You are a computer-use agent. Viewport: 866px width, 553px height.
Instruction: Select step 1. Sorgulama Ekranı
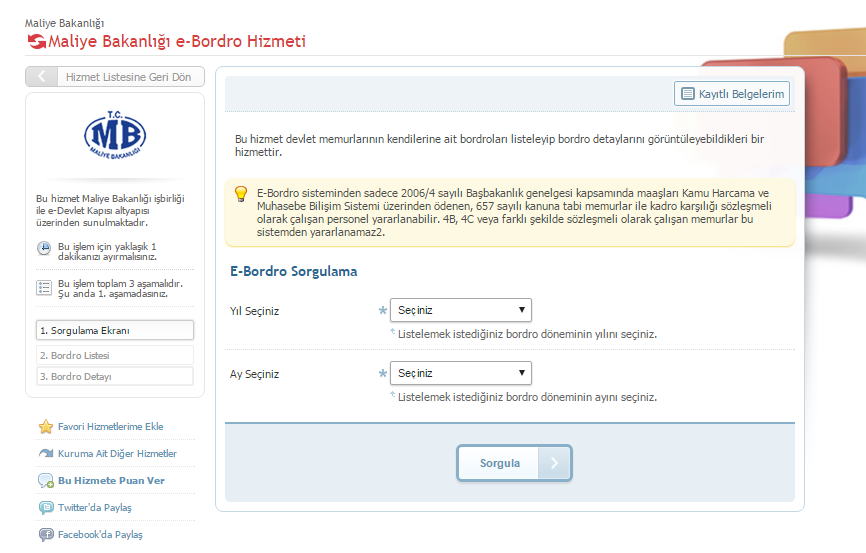pos(115,330)
